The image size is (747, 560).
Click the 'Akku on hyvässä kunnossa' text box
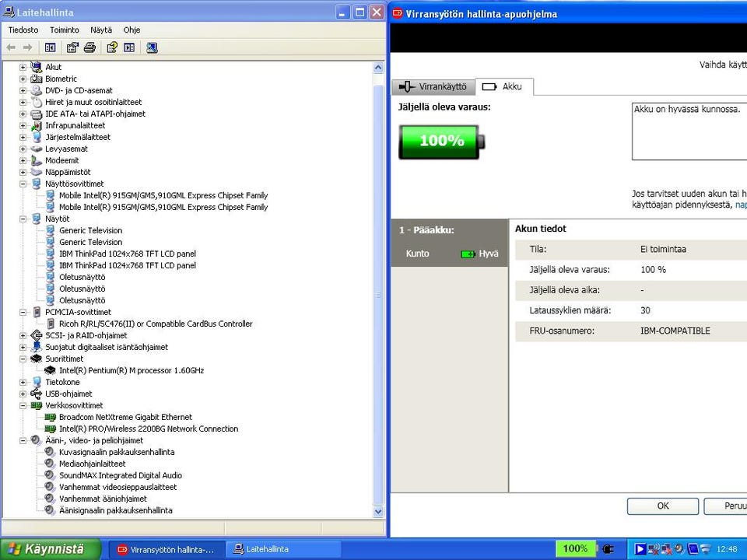tap(689, 131)
